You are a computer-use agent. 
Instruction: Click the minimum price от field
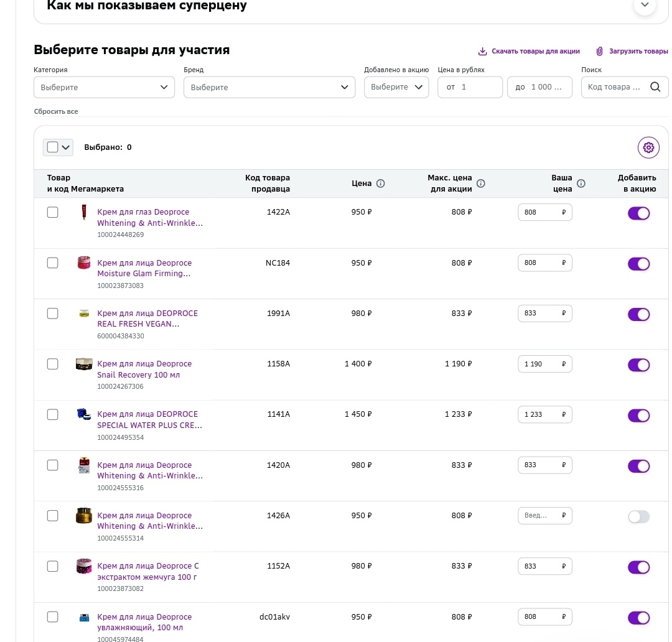click(470, 87)
